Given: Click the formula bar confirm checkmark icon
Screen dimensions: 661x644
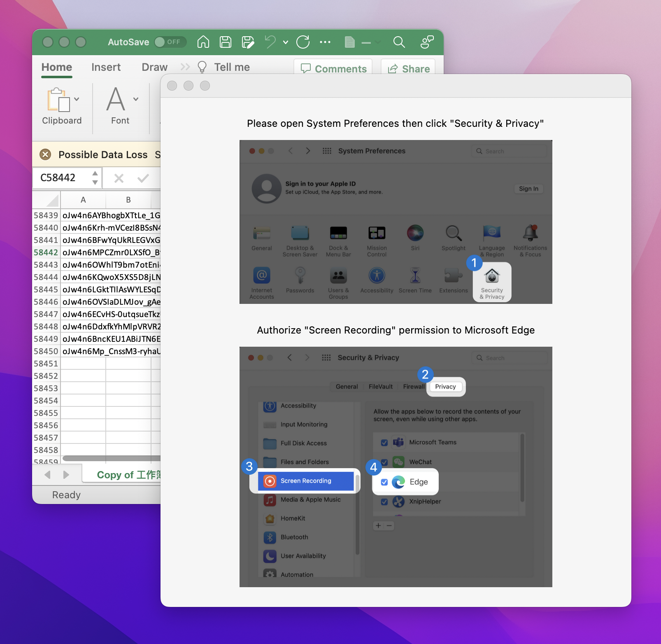Looking at the screenshot, I should pyautogui.click(x=143, y=178).
